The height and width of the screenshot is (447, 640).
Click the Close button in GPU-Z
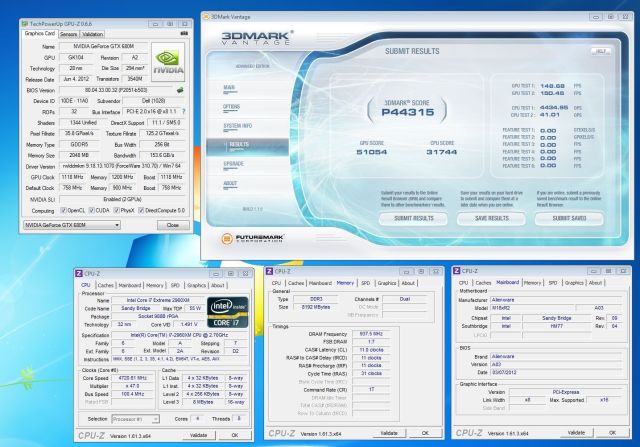(x=173, y=225)
